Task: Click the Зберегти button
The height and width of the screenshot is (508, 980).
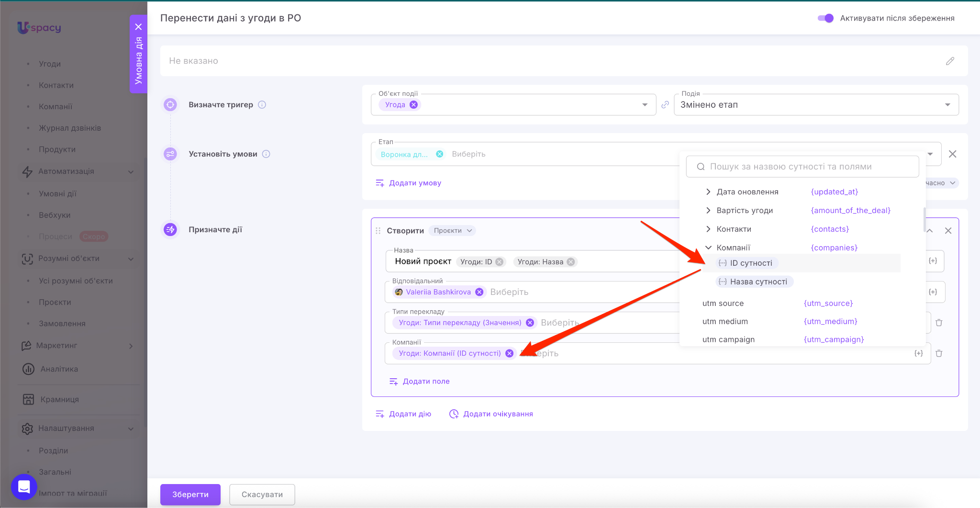Action: click(x=190, y=495)
